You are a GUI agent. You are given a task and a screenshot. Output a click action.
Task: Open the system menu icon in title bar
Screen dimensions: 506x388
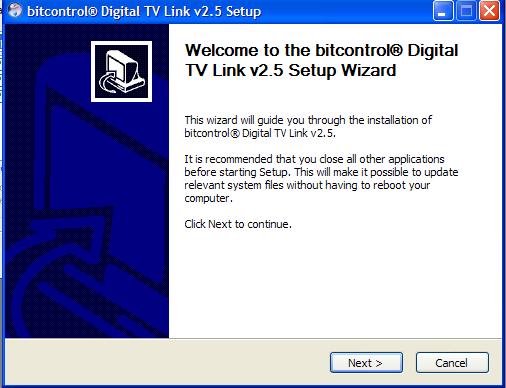[15, 11]
